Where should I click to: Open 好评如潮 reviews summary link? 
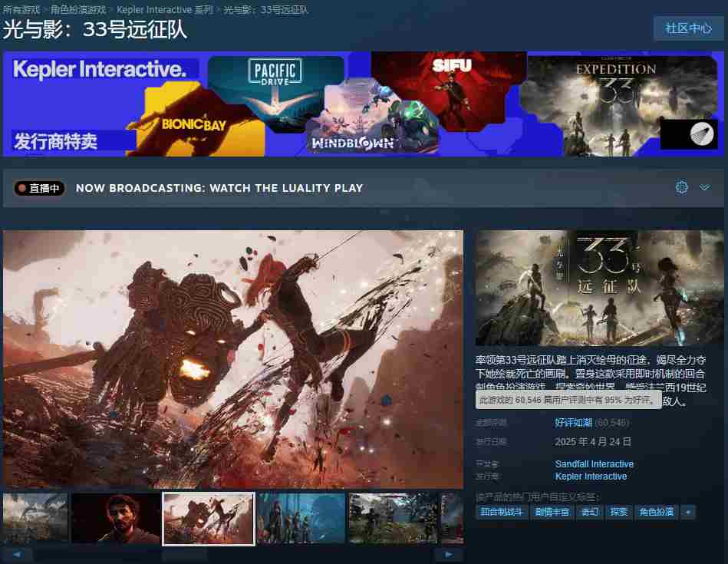click(573, 423)
